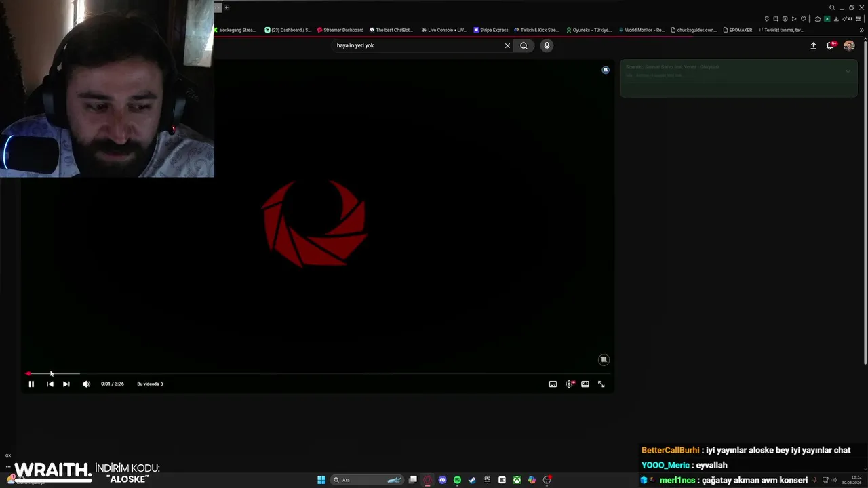
Task: Show more bookmarks with the overflow chevron
Action: 862,30
